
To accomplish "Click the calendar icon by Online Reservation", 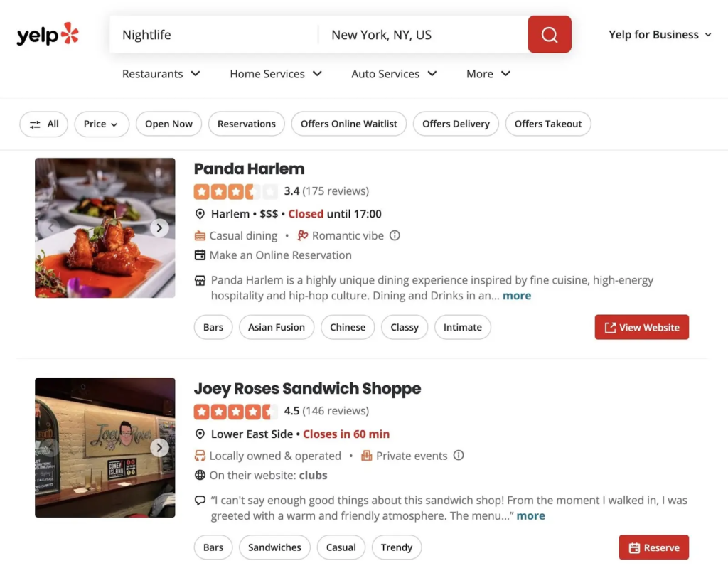I will click(200, 255).
